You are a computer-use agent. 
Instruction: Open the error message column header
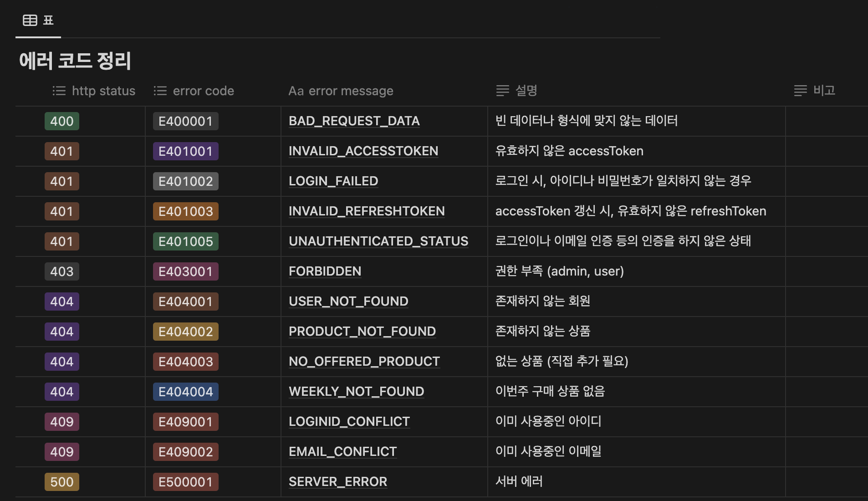pos(341,91)
